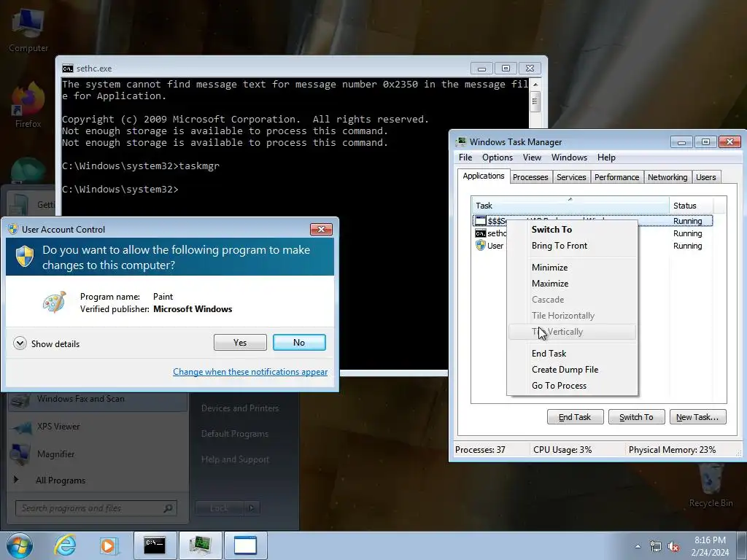Select the sethc task row icon

(480, 233)
